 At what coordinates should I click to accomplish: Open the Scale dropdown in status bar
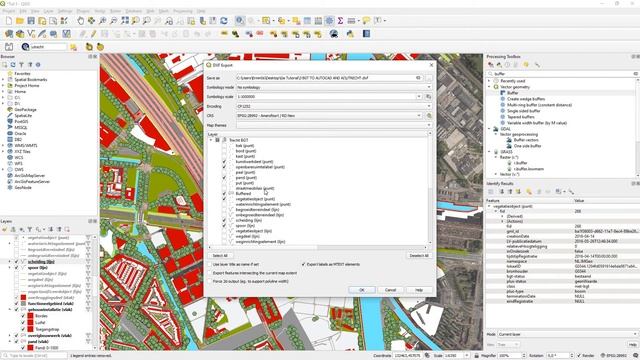click(466, 356)
